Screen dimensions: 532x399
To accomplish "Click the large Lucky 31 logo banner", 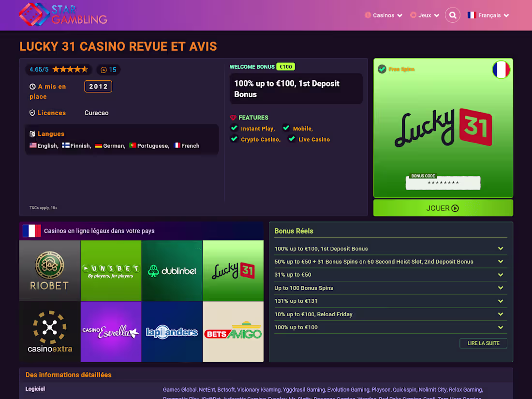I will (x=443, y=128).
